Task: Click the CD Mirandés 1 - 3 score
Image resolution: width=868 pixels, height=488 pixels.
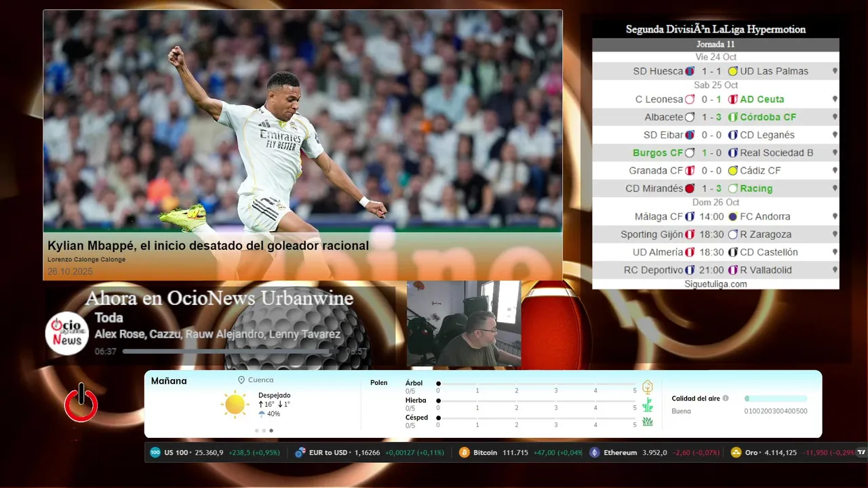Action: point(711,188)
